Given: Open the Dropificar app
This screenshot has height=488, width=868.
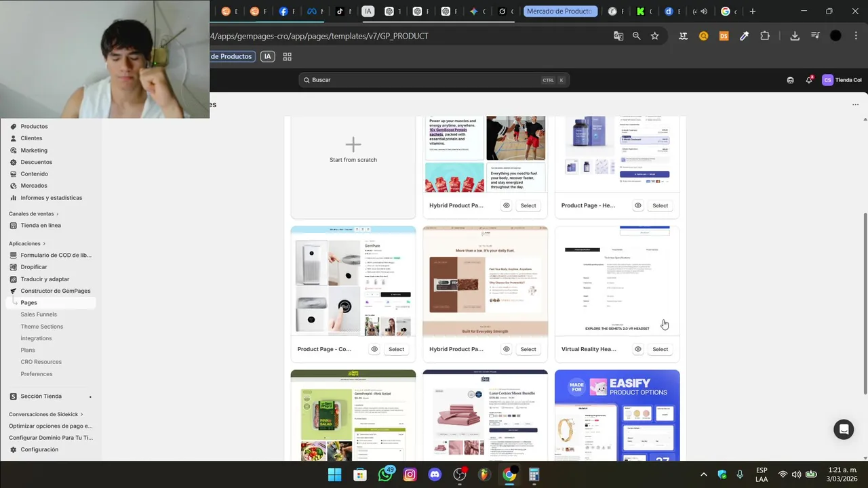Looking at the screenshot, I should (x=34, y=267).
